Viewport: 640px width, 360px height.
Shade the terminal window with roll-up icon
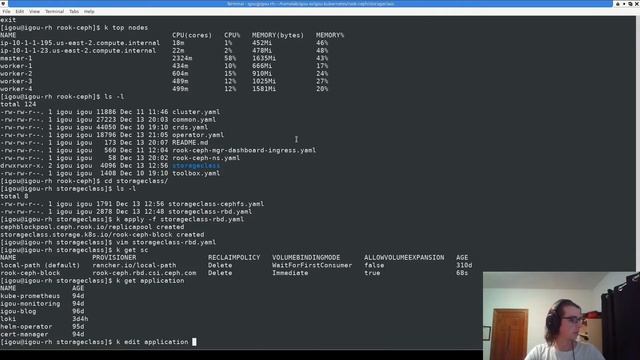618,4
